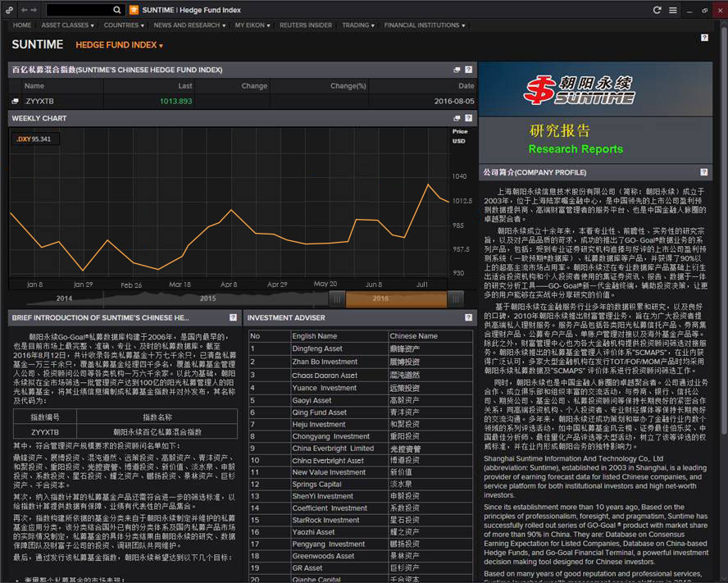The image size is (728, 583).
Task: Select GR Asset row
Action: 361,567
